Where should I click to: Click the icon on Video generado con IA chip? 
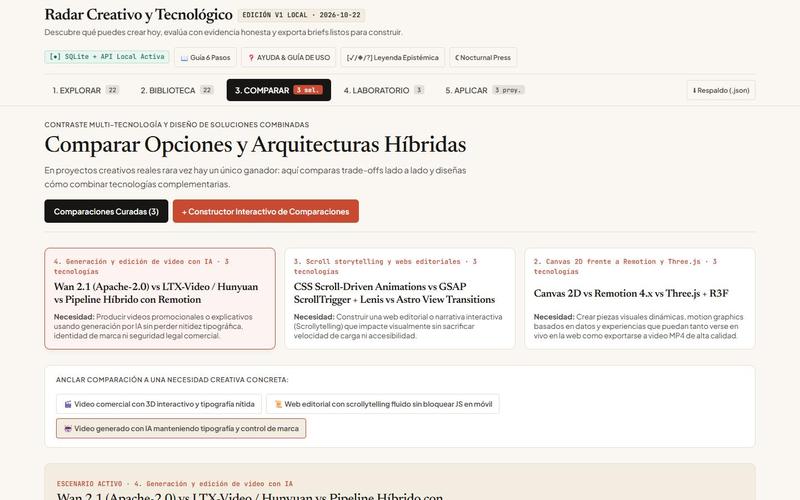click(68, 429)
